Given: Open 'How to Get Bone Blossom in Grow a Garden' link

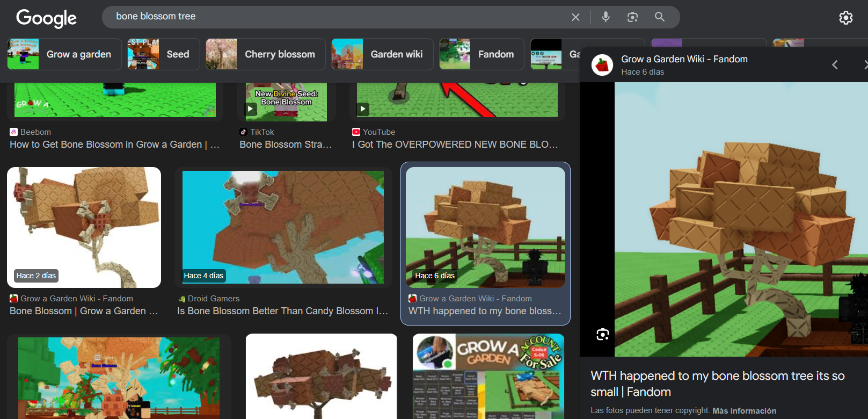Looking at the screenshot, I should [x=114, y=145].
